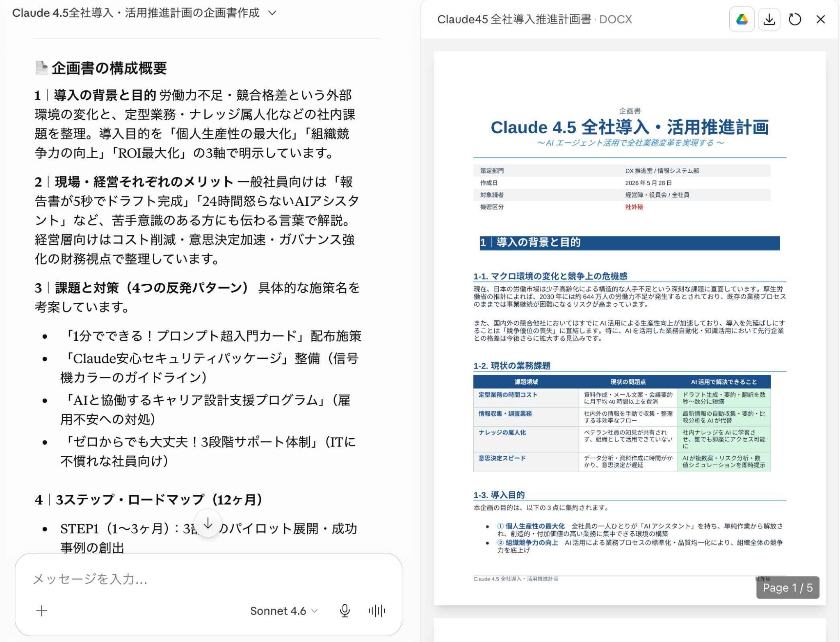Click 'DX推進室 / 情報システム部' value
Viewport: 840px width, 642px height.
662,171
